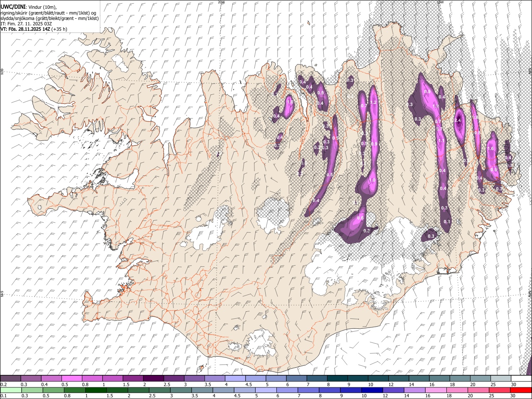Select the rain legend swatch between 3 and 3.5
The height and width of the screenshot is (399, 532).
tap(181, 390)
